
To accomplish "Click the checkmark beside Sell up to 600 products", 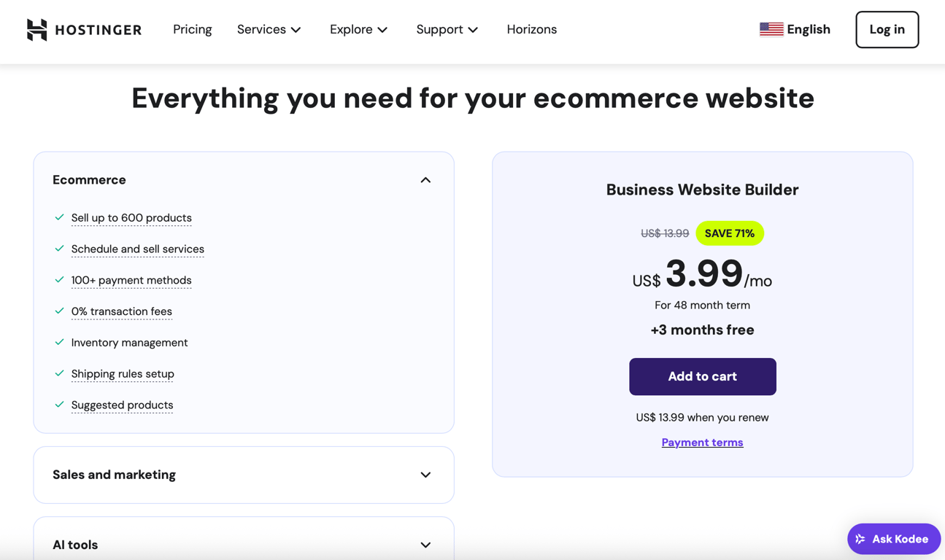I will [x=59, y=217].
